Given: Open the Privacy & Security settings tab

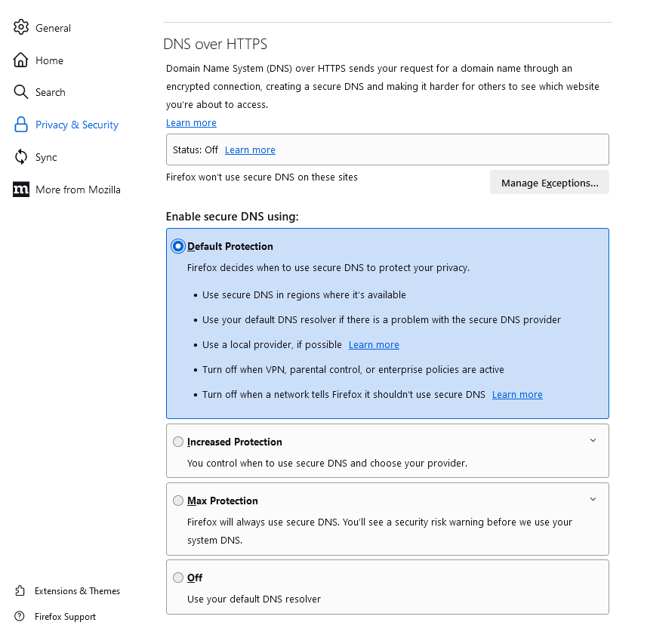Looking at the screenshot, I should click(76, 125).
